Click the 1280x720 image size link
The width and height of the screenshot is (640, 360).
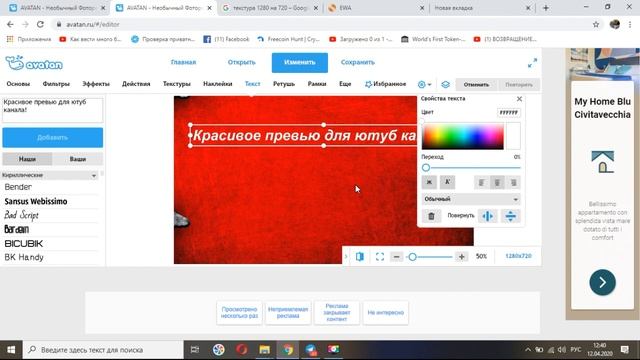pyautogui.click(x=518, y=256)
